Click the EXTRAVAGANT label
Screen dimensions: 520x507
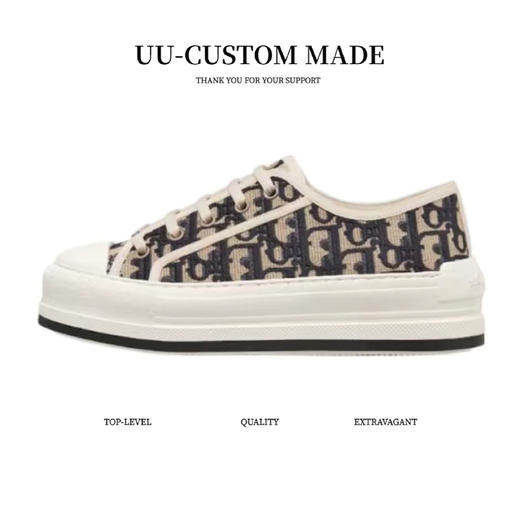tap(385, 422)
